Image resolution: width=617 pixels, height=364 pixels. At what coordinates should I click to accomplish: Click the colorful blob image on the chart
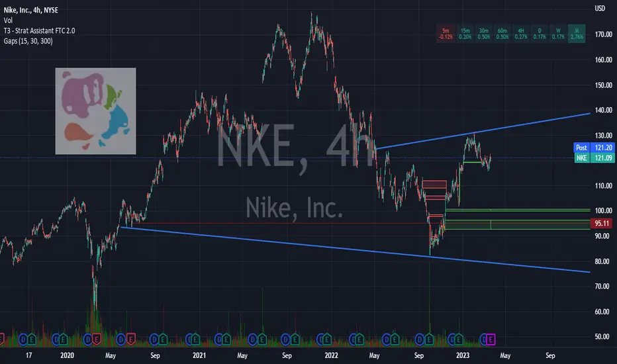(95, 111)
